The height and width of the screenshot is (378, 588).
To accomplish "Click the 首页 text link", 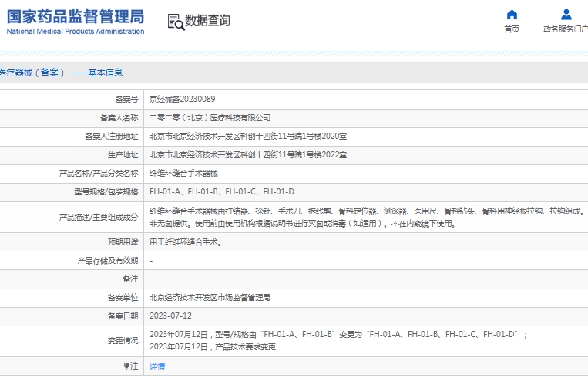I will [512, 29].
